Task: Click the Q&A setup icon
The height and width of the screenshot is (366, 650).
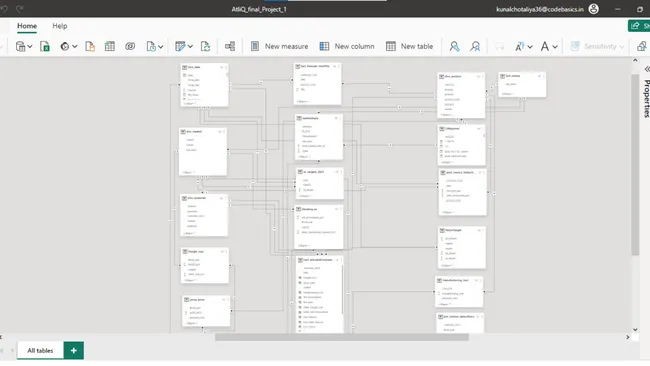Action: pos(500,46)
